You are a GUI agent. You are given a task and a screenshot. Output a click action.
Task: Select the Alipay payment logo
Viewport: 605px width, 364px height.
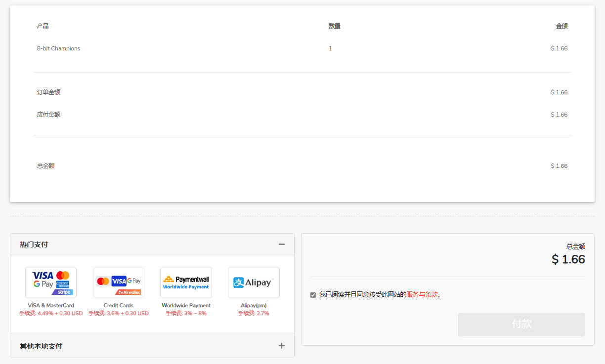(254, 283)
